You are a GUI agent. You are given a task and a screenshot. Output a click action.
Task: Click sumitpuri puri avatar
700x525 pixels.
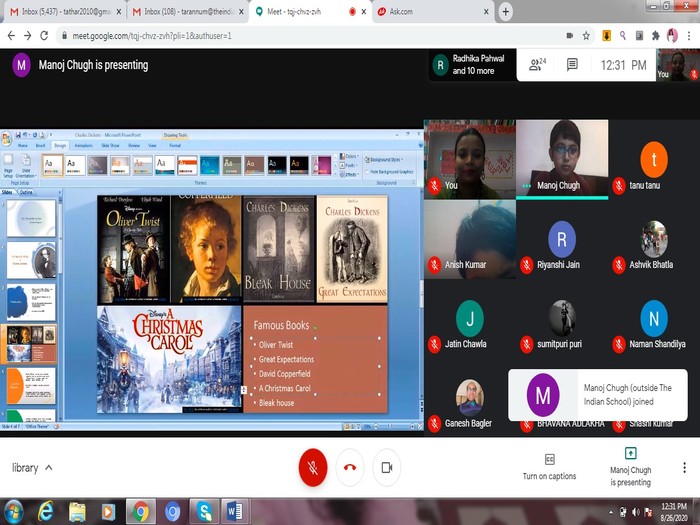[x=562, y=318]
